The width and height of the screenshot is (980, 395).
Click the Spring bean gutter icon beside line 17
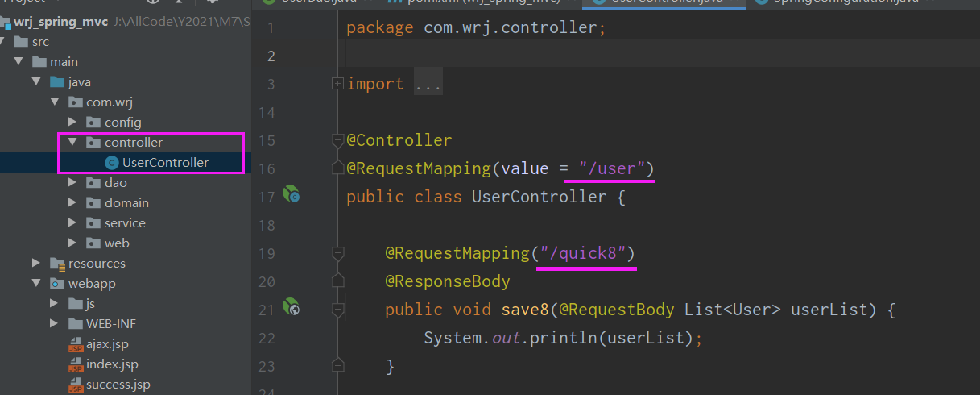(x=291, y=194)
